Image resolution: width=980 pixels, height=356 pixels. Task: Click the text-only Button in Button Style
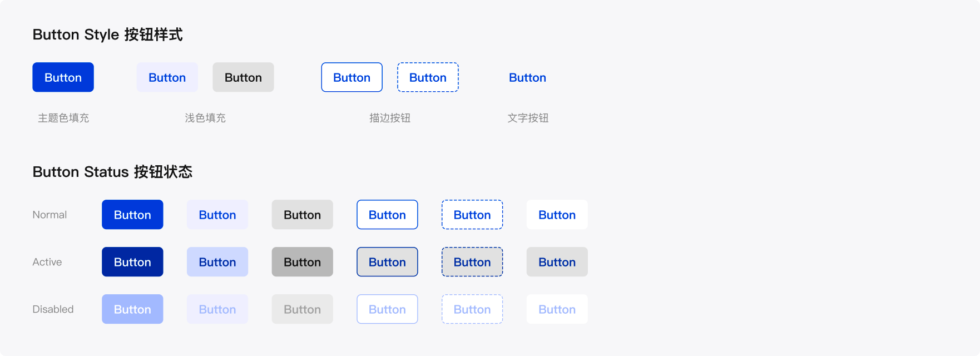527,77
